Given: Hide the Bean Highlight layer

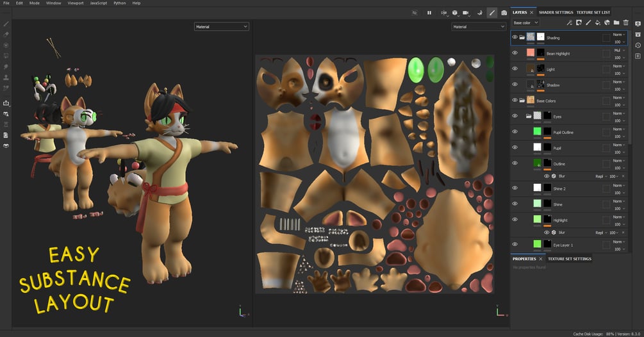Looking at the screenshot, I should point(515,53).
